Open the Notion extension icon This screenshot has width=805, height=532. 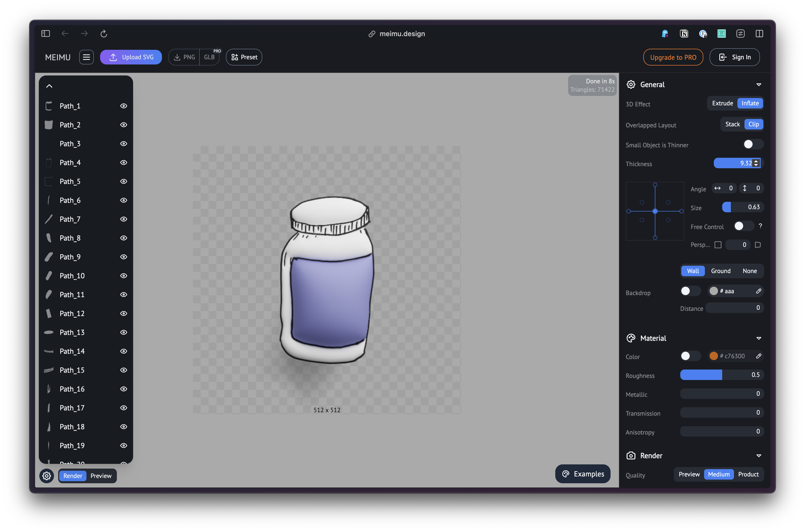684,34
